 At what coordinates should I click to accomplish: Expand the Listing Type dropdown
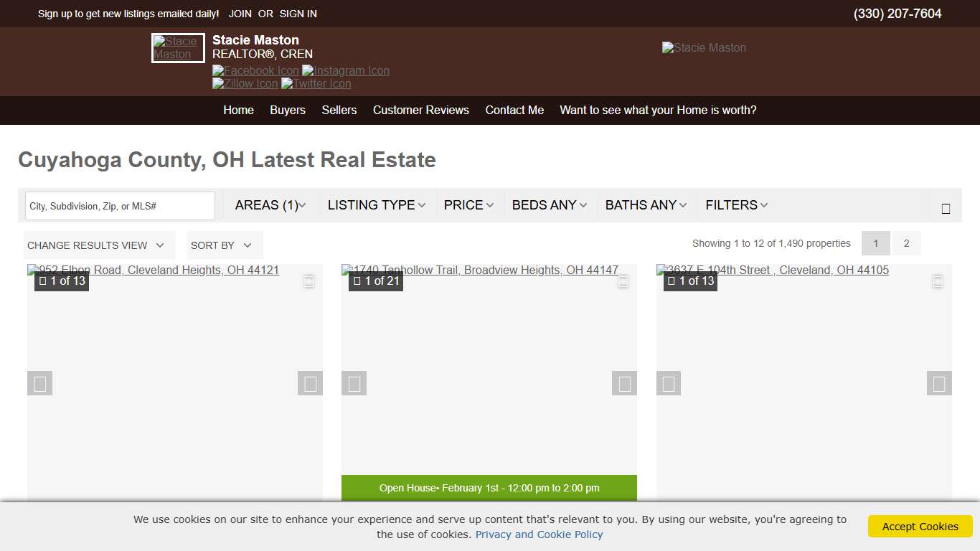[x=376, y=204]
